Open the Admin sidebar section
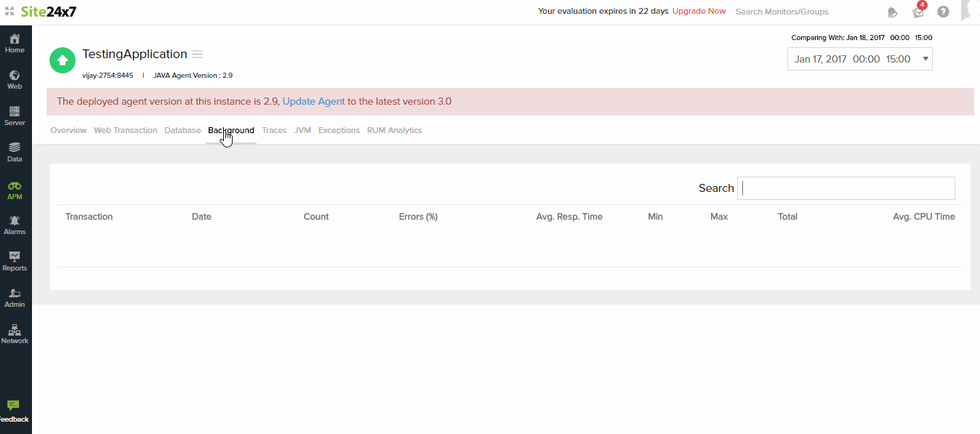The height and width of the screenshot is (434, 980). (x=15, y=297)
